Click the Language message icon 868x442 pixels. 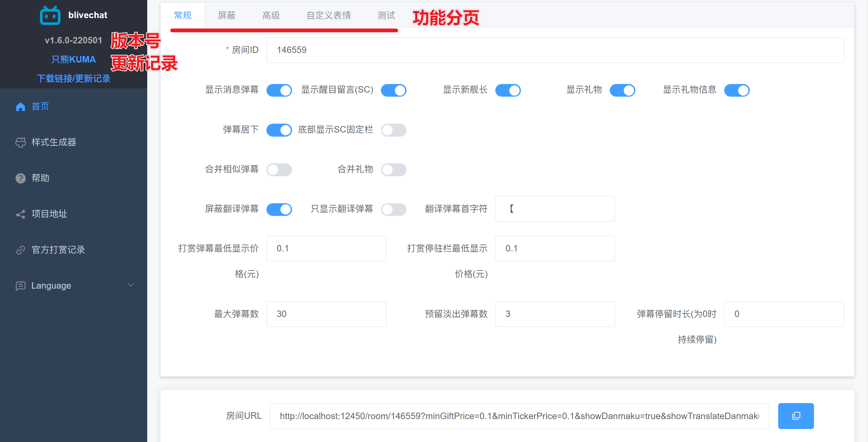click(20, 286)
